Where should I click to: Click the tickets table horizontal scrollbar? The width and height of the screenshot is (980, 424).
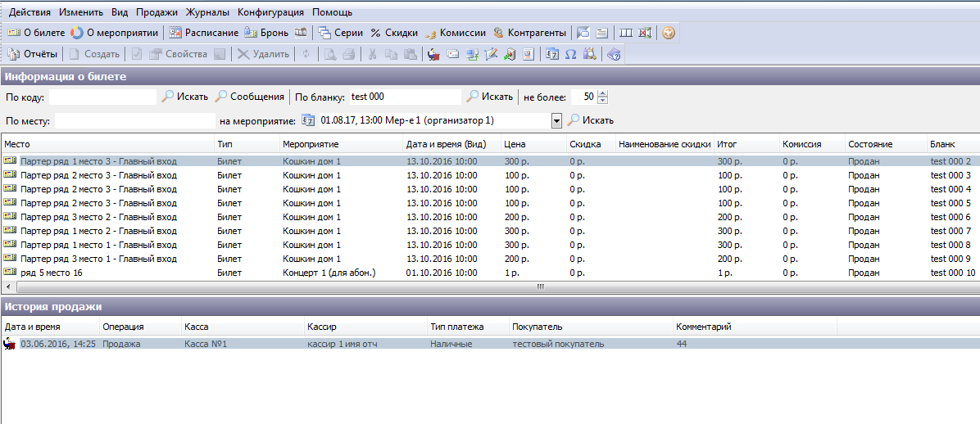coord(492,287)
